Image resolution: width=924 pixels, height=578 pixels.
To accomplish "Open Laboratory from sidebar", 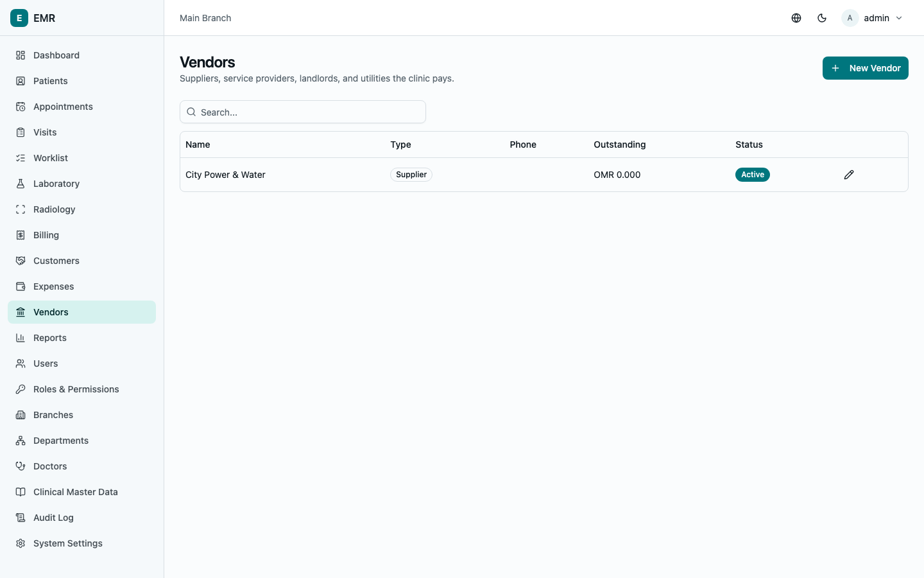I will pos(81,184).
